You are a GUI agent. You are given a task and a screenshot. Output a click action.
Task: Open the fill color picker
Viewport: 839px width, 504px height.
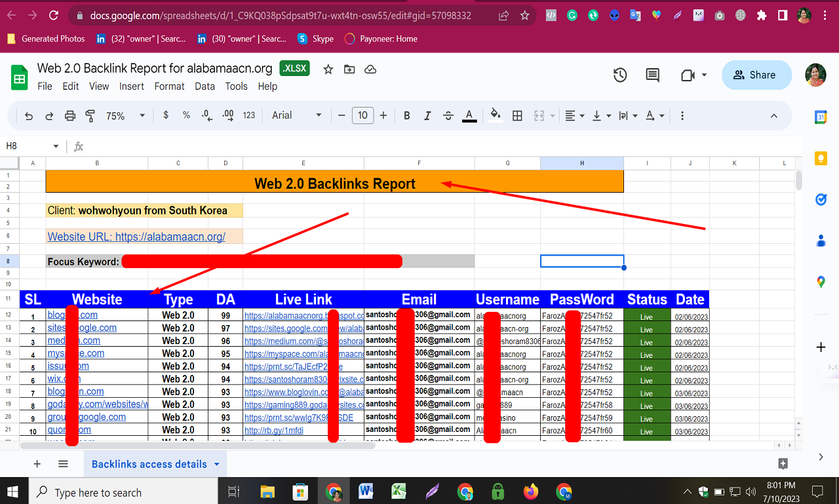pos(496,115)
